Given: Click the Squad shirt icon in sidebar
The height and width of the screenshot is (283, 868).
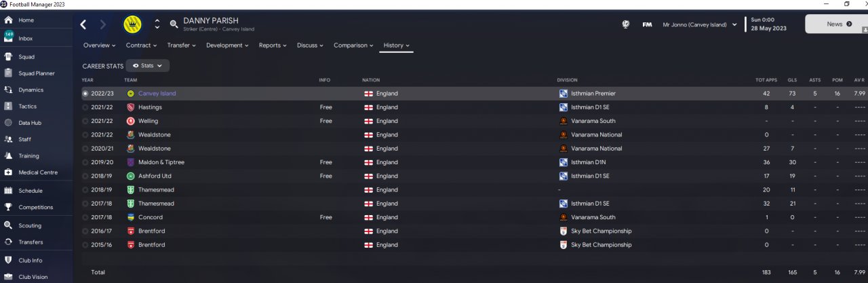Looking at the screenshot, I should (x=8, y=57).
